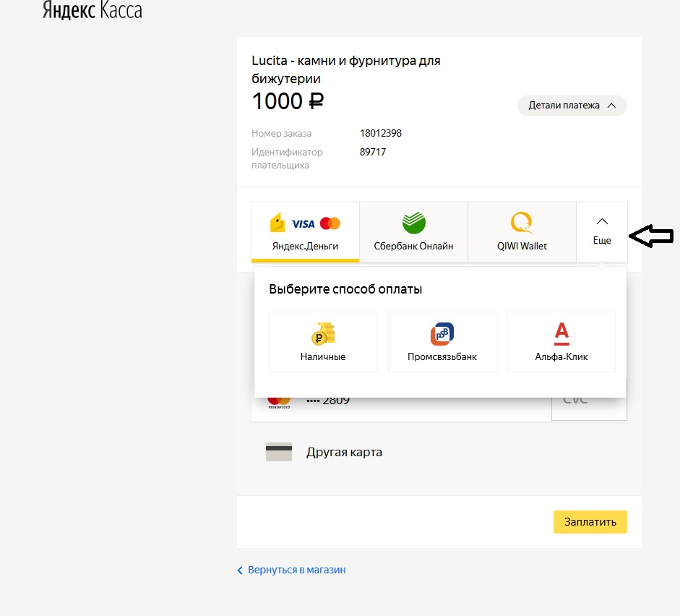Click the orange QIWI logo icon
Screen dimensions: 680x616
[x=522, y=223]
